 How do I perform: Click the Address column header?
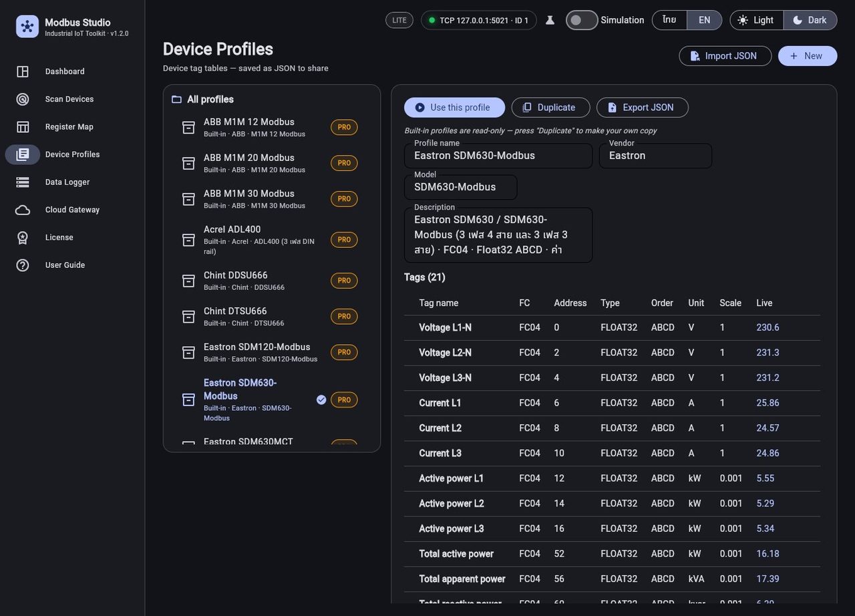click(x=570, y=303)
